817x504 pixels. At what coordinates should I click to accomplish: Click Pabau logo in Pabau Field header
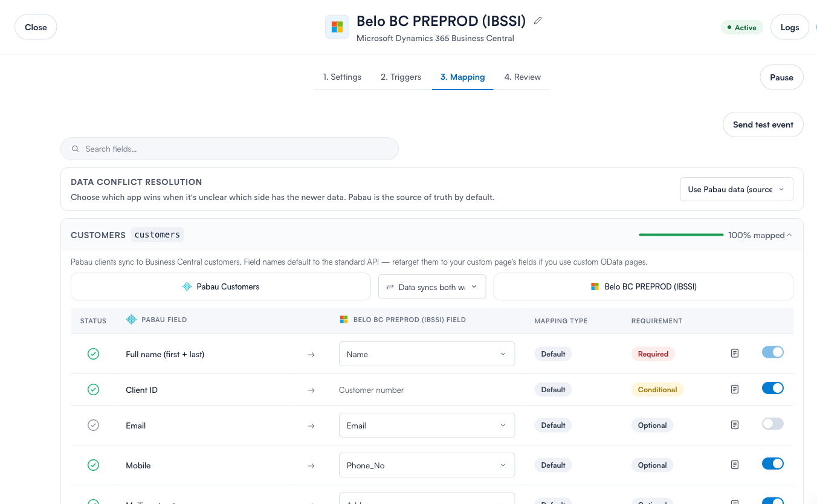(x=131, y=320)
